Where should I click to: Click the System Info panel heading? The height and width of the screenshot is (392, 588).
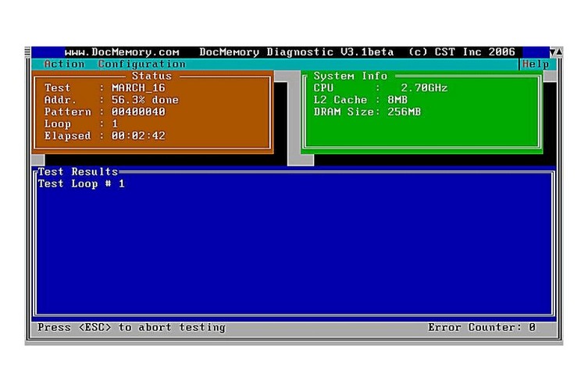[x=351, y=77]
